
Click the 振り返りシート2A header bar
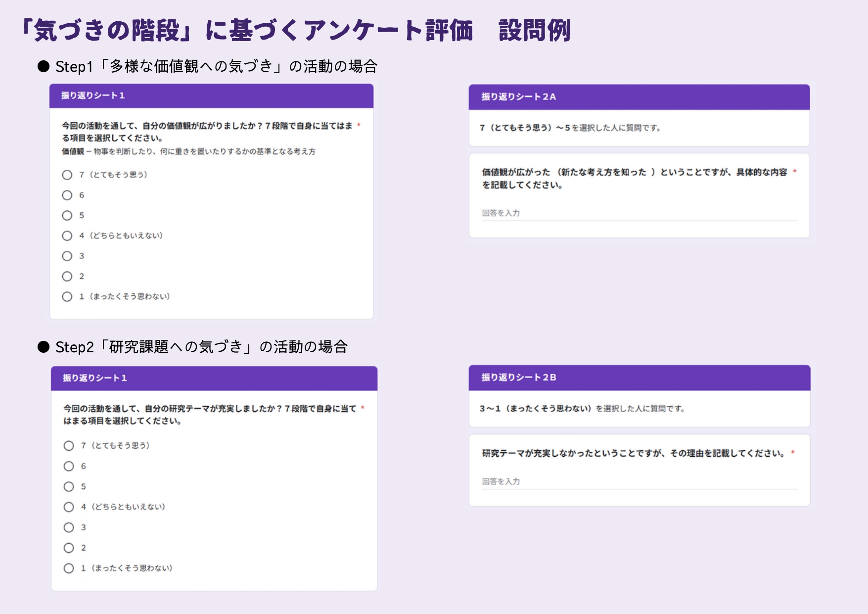click(x=639, y=97)
